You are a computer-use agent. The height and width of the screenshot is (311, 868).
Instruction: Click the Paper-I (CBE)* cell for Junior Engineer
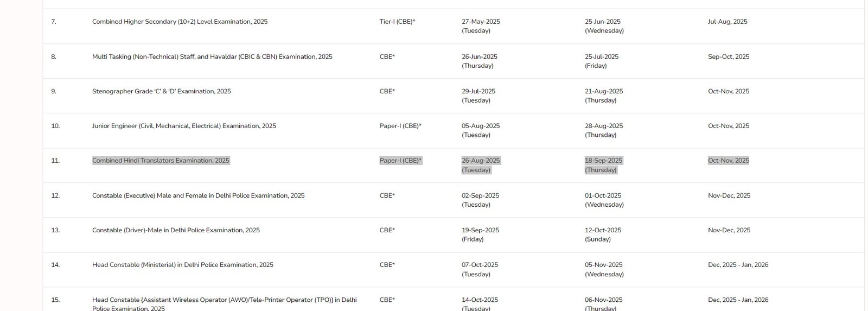click(x=400, y=126)
